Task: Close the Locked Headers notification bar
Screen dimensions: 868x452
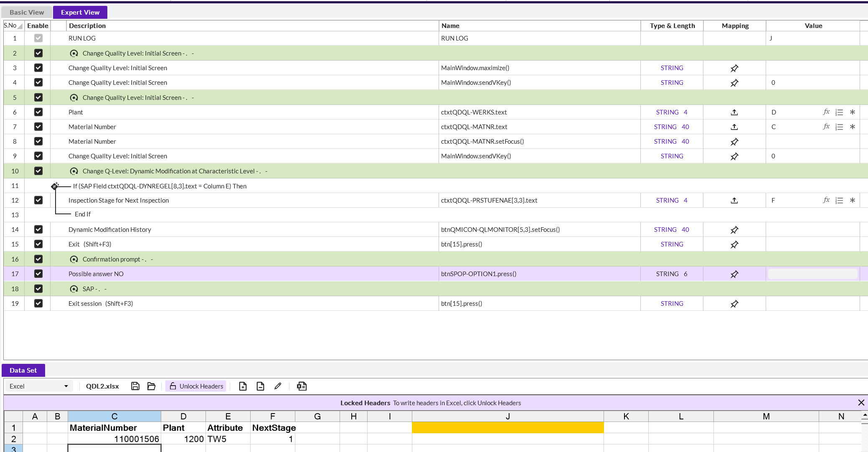Action: (861, 403)
